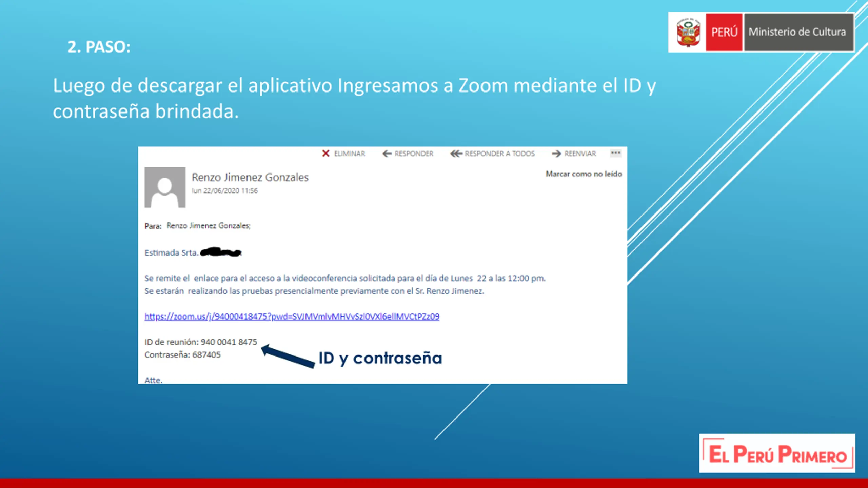Screen dimensions: 868x488
Task: Click the red PERÚ logo block
Action: pyautogui.click(x=724, y=32)
